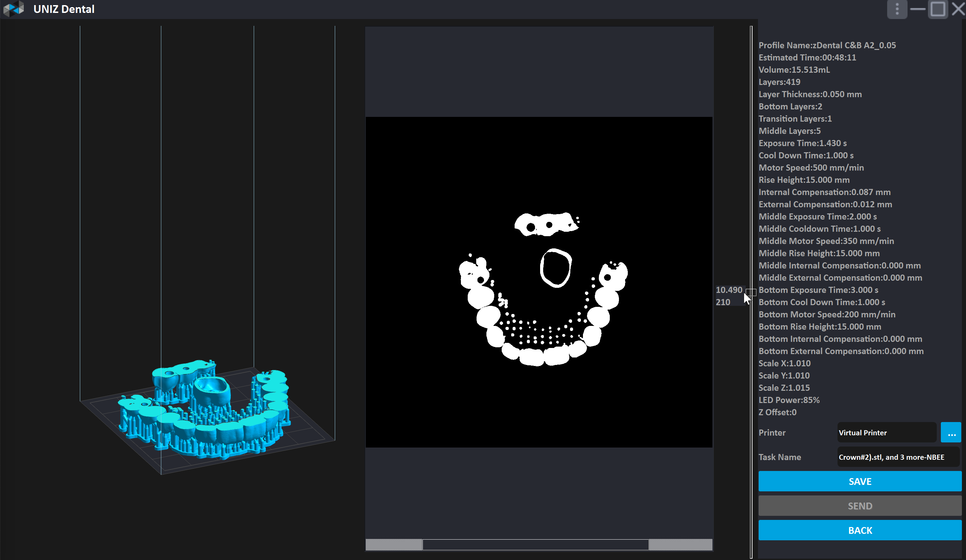This screenshot has height=560, width=966.
Task: Click the layer slider handle at 10.490
Action: (751, 293)
